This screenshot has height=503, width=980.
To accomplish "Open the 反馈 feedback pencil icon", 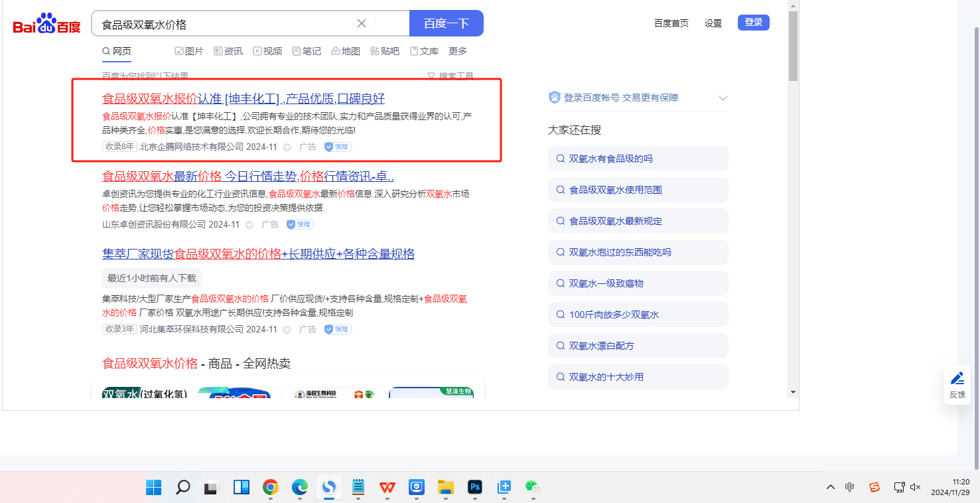I will point(957,379).
